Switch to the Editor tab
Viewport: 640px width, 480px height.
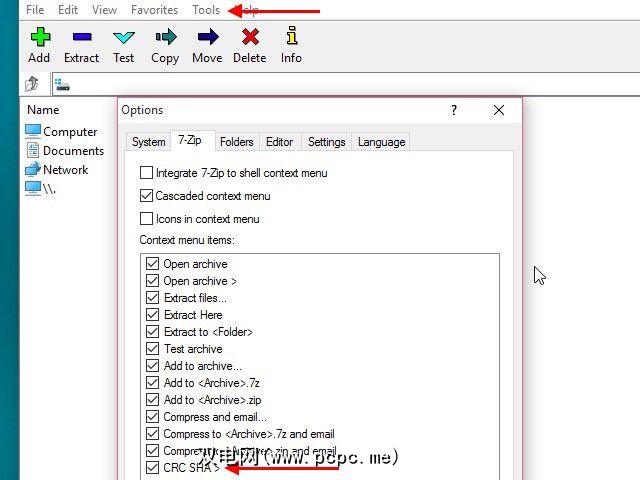point(280,142)
